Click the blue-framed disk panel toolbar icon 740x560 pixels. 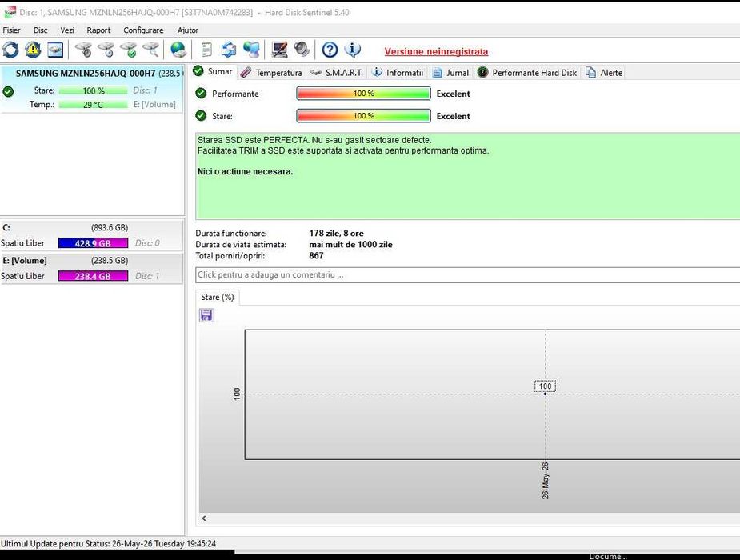(55, 50)
